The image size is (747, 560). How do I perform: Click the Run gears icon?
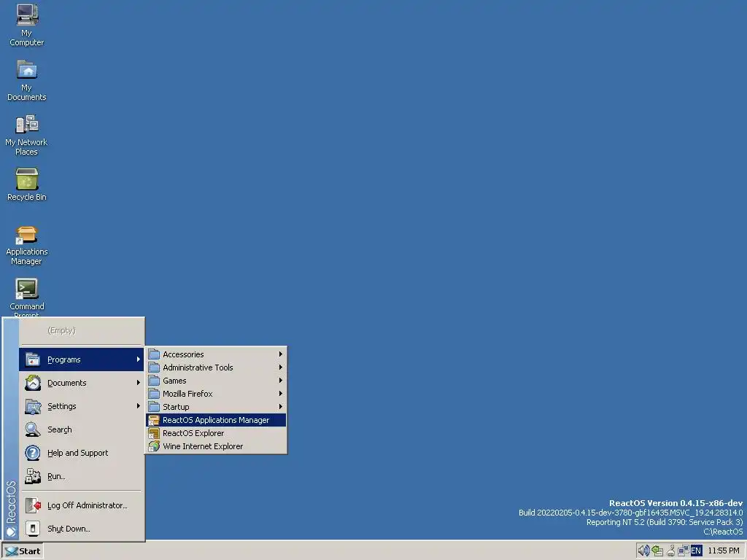(33, 476)
